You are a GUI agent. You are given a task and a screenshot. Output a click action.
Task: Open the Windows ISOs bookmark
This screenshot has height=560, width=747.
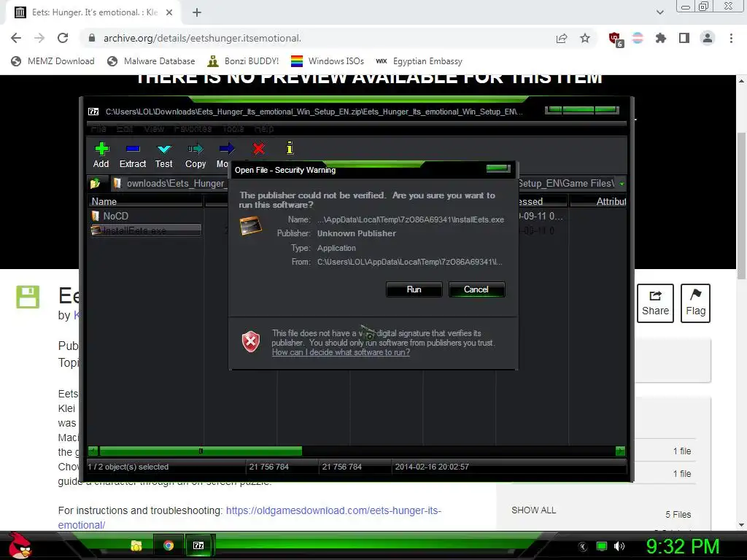(x=328, y=61)
